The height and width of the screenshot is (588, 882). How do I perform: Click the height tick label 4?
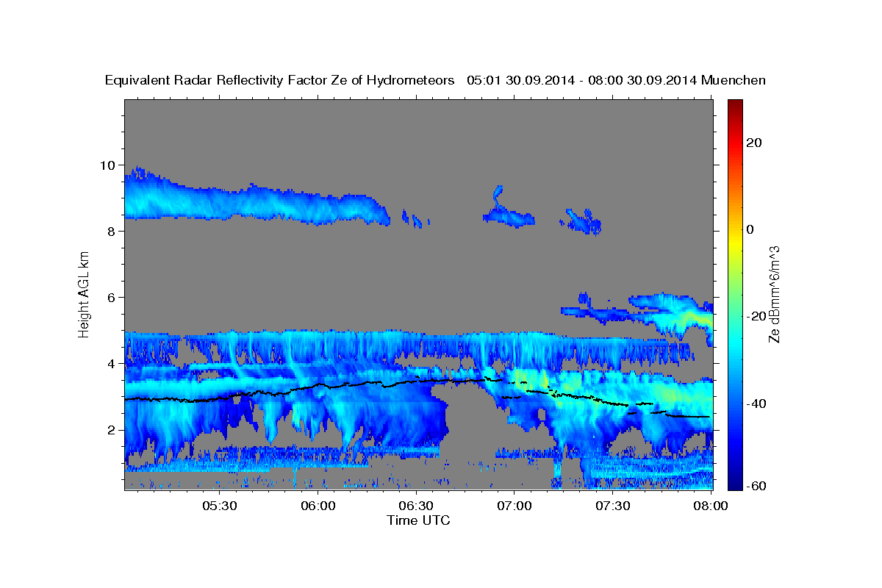point(111,363)
